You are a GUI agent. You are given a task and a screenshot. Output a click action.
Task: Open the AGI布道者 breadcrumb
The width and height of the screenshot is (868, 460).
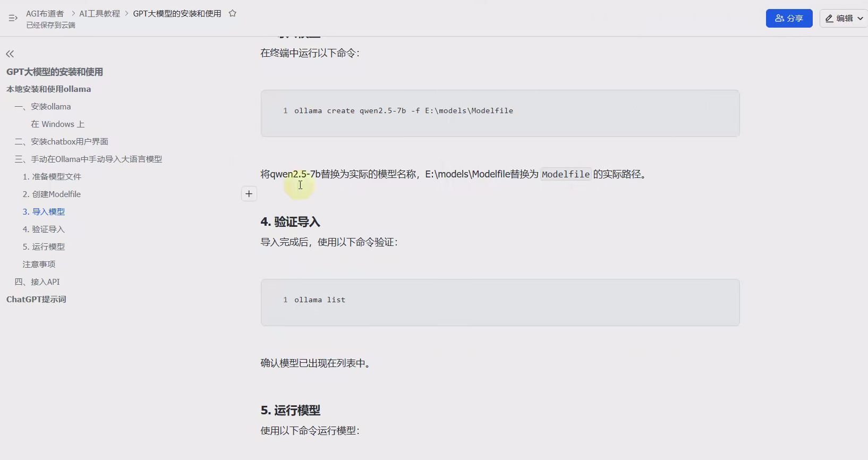coord(45,13)
